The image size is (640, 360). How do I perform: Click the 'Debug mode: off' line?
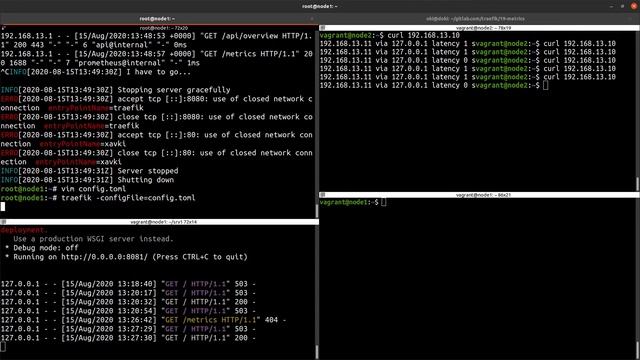42,248
